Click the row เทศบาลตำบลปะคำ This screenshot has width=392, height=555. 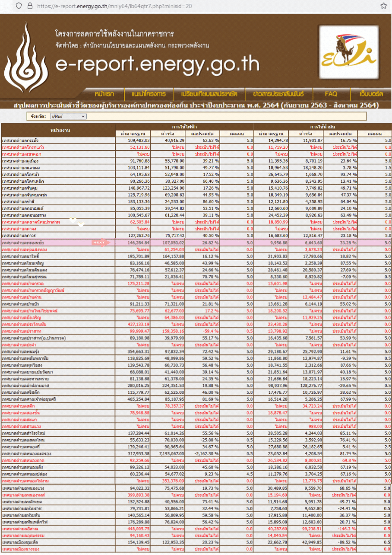coord(196,345)
